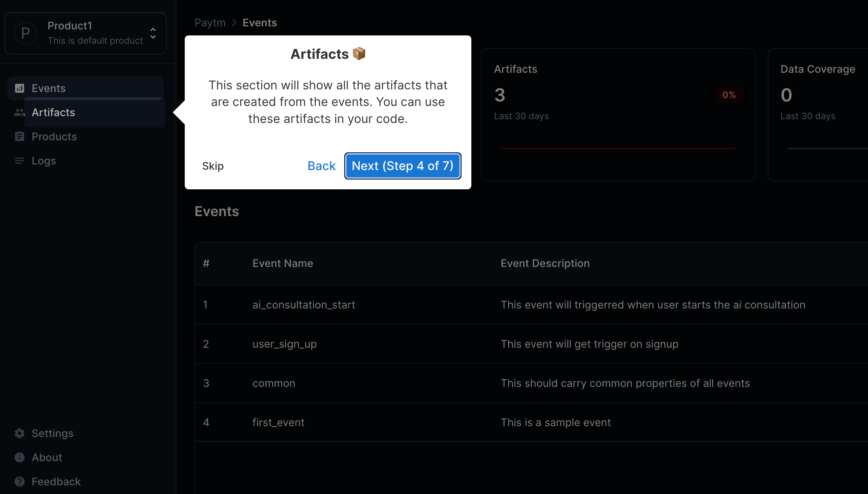Screen dimensions: 868x494
Task: Click the Events section heading
Action: click(217, 211)
